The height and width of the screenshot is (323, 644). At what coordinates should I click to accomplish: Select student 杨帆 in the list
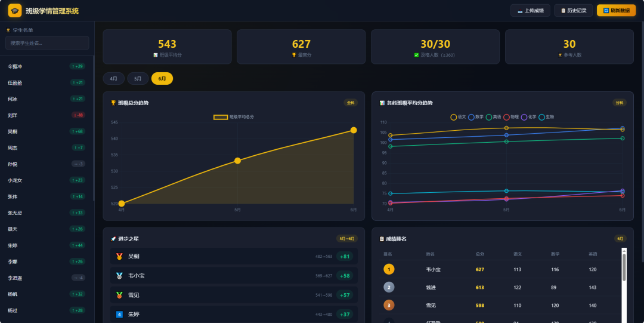click(47, 294)
